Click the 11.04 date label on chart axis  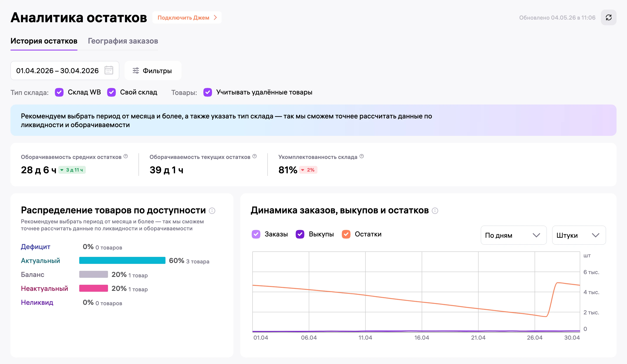[365, 338]
